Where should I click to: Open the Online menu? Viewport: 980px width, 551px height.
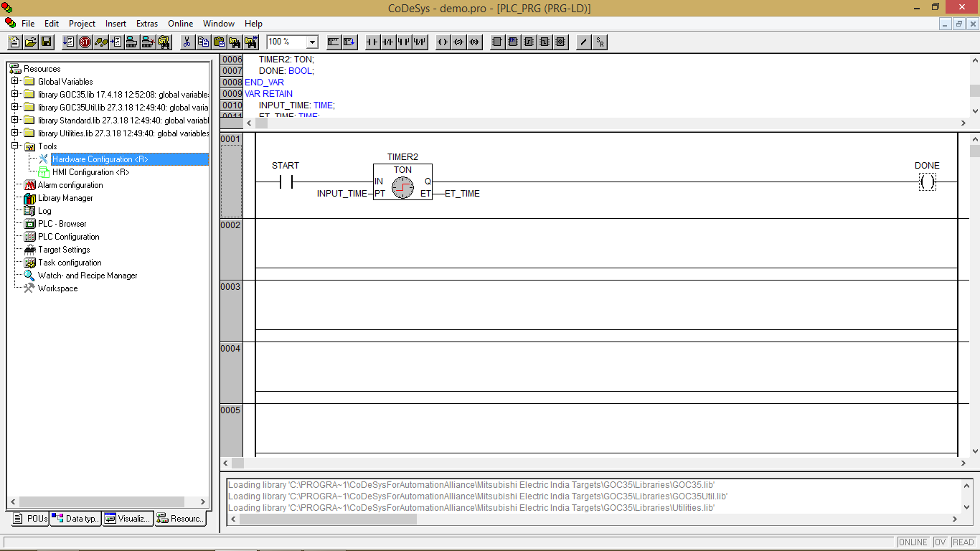coord(181,23)
